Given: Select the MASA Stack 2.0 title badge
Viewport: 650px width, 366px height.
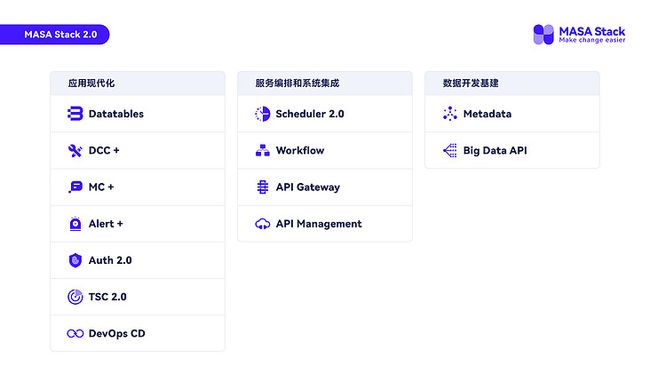Looking at the screenshot, I should [55, 34].
